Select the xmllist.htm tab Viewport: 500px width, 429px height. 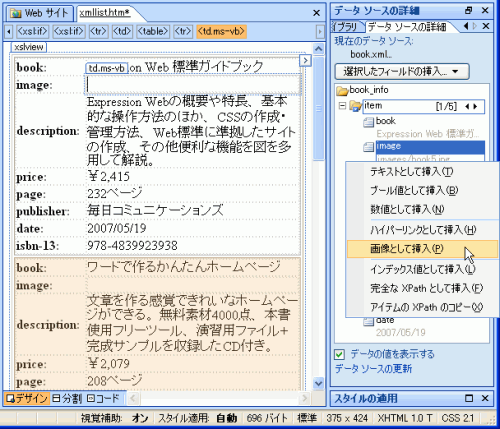coord(105,13)
